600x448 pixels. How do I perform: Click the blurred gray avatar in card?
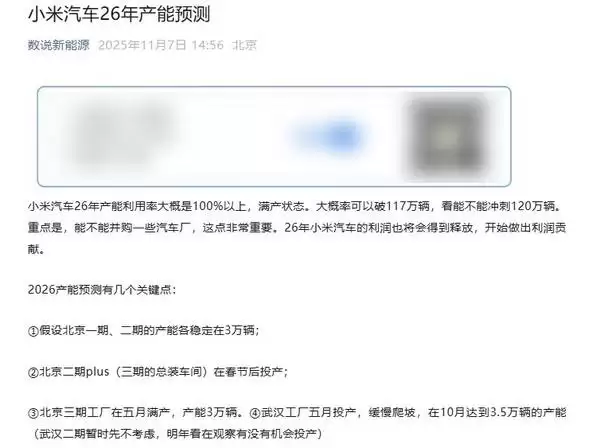(122, 132)
